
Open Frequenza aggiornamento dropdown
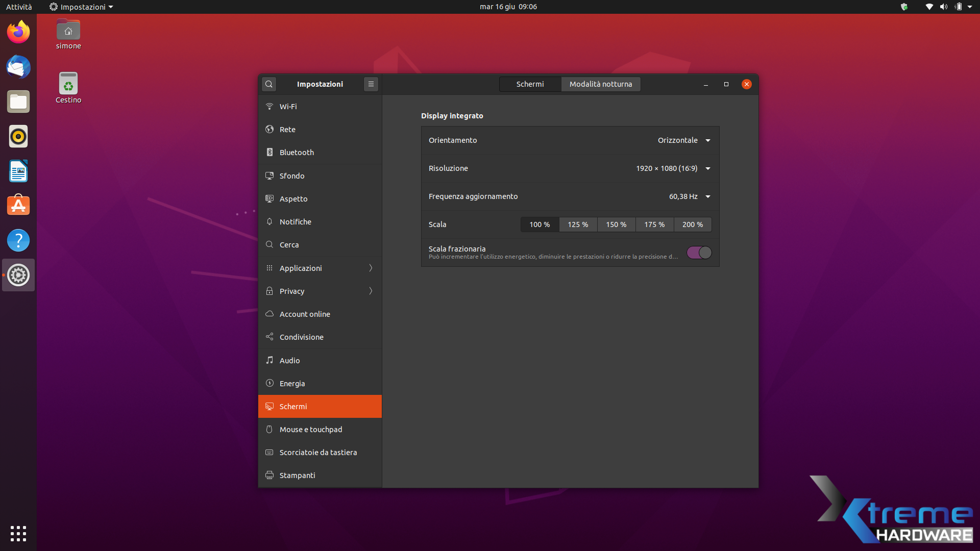click(x=689, y=196)
